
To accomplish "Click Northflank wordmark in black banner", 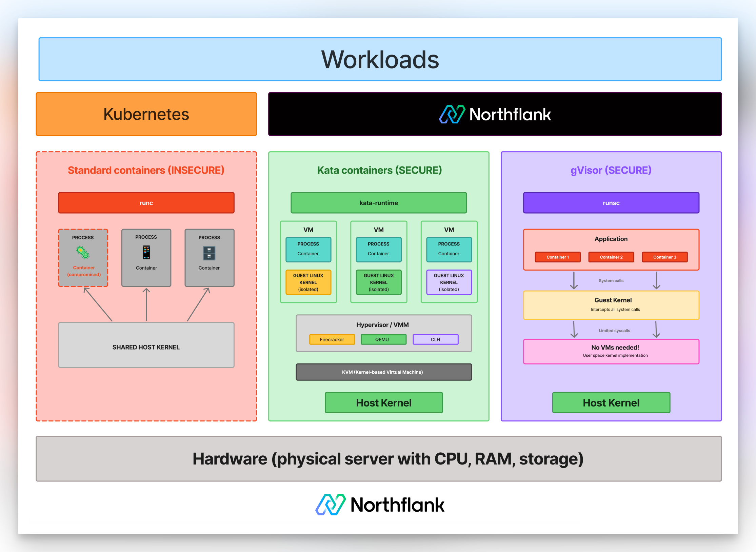I will [510, 115].
